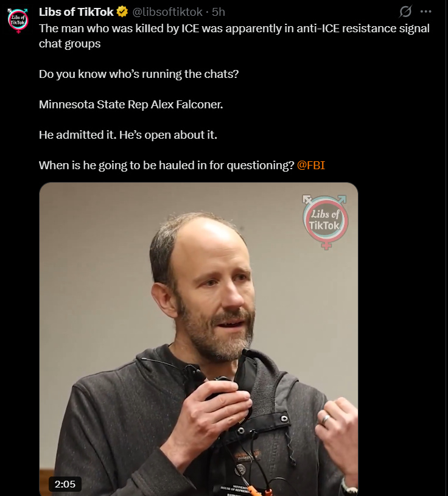
Task: Open the post via 5h timestamp
Action: (x=219, y=12)
